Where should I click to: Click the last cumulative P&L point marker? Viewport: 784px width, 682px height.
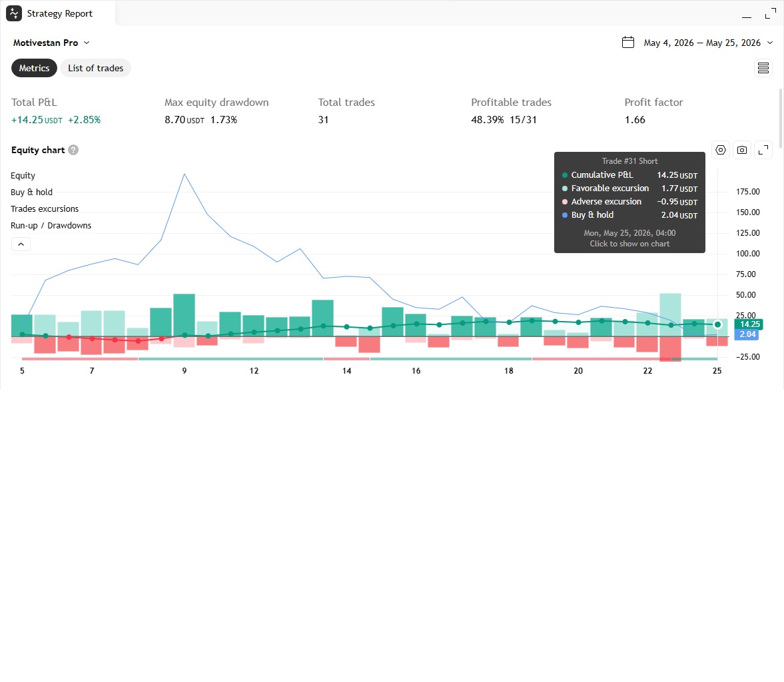pos(717,324)
